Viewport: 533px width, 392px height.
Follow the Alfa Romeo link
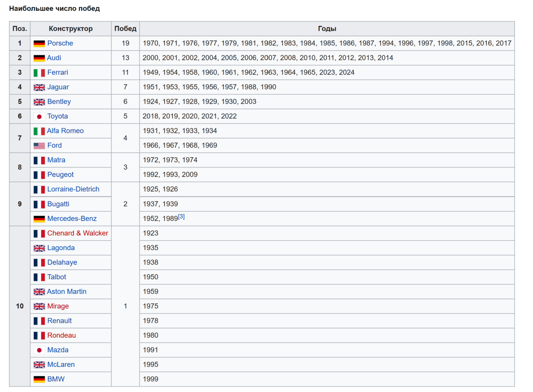pyautogui.click(x=65, y=131)
